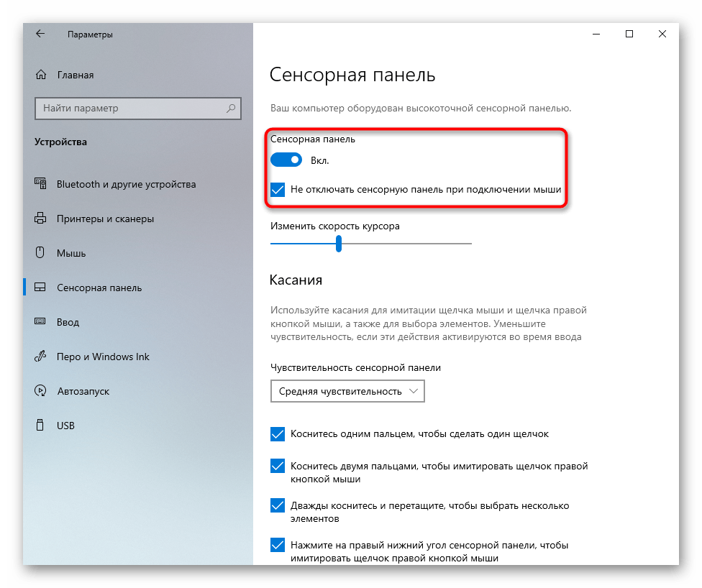The image size is (702, 588).
Task: Click the printer icon for Принтеры и сканеры
Action: 40,219
